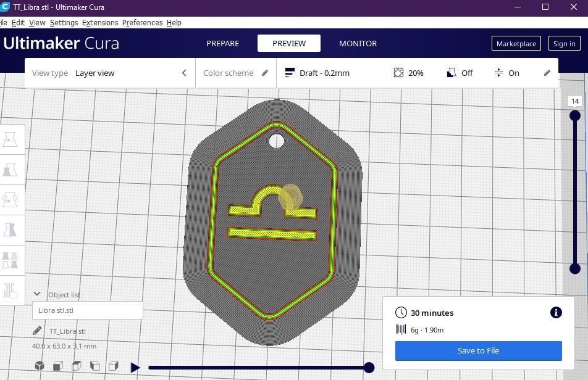Collapse the View type panel chevron
The height and width of the screenshot is (380, 588).
point(184,73)
